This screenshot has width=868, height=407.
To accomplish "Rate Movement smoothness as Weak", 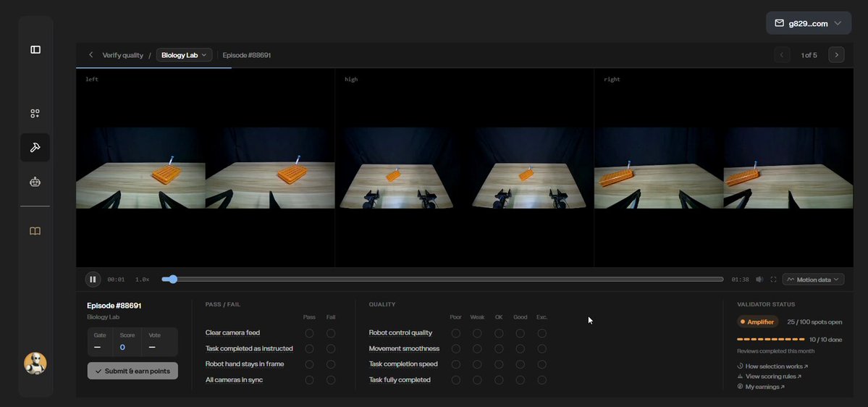I will (477, 349).
